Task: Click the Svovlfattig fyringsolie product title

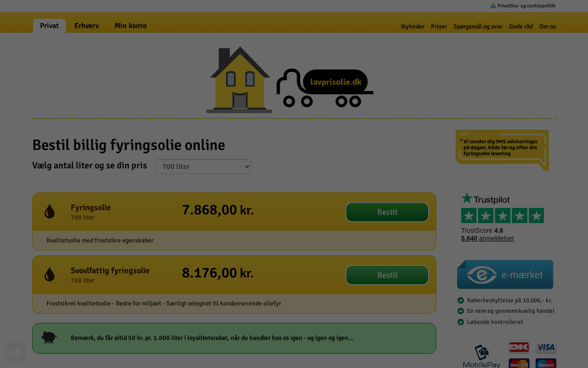Action: [x=110, y=270]
